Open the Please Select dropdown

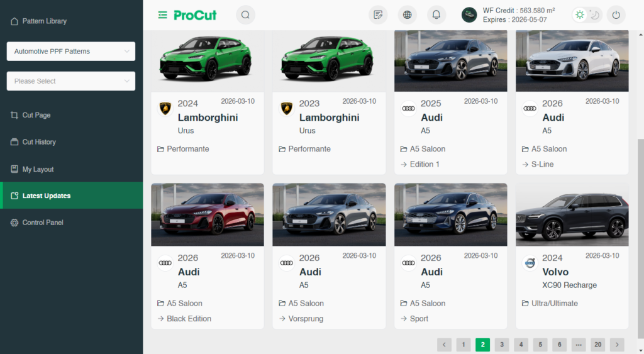click(x=71, y=81)
